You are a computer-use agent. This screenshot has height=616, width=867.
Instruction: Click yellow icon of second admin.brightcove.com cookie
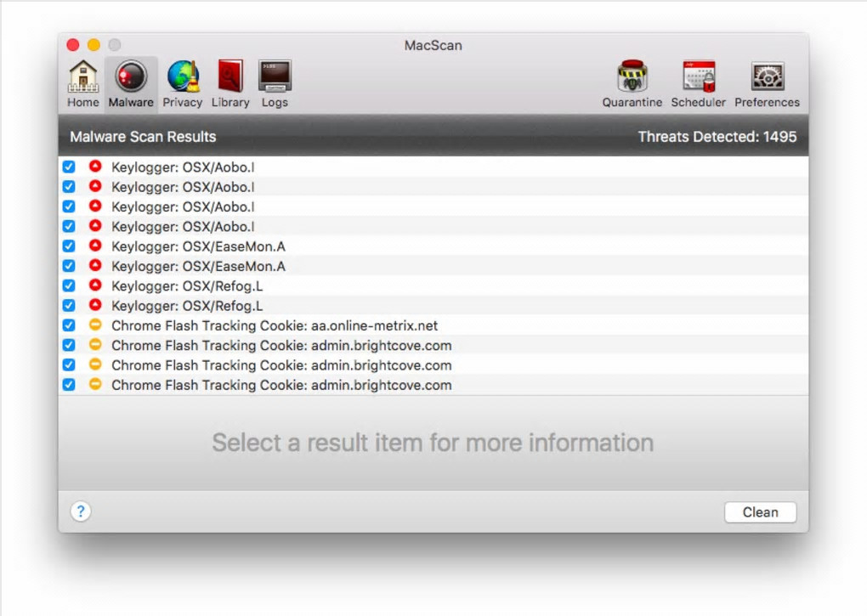95,365
